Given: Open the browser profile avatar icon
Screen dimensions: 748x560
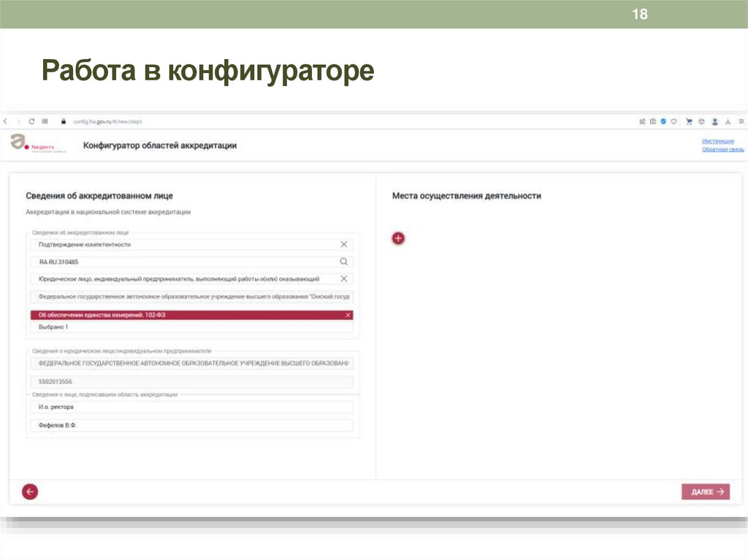Looking at the screenshot, I should click(715, 122).
